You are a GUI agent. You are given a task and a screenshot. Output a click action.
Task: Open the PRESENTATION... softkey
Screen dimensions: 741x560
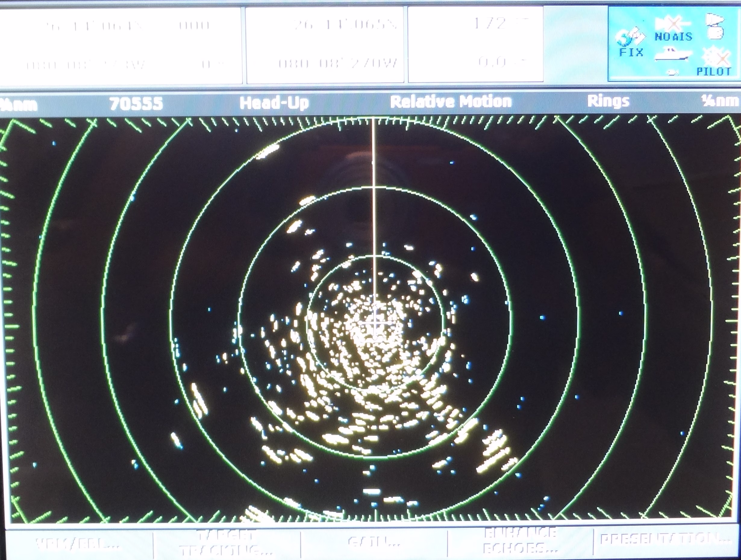click(665, 539)
